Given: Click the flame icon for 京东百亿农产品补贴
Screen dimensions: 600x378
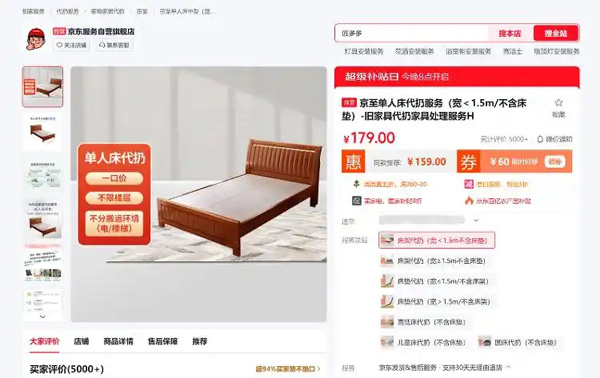Looking at the screenshot, I should [x=469, y=200].
